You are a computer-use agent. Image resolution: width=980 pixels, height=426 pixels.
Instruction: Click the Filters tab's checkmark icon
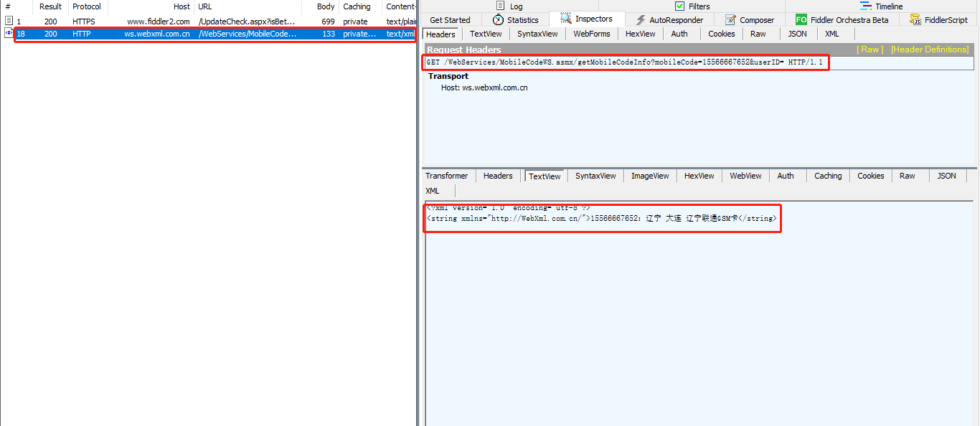pos(680,6)
